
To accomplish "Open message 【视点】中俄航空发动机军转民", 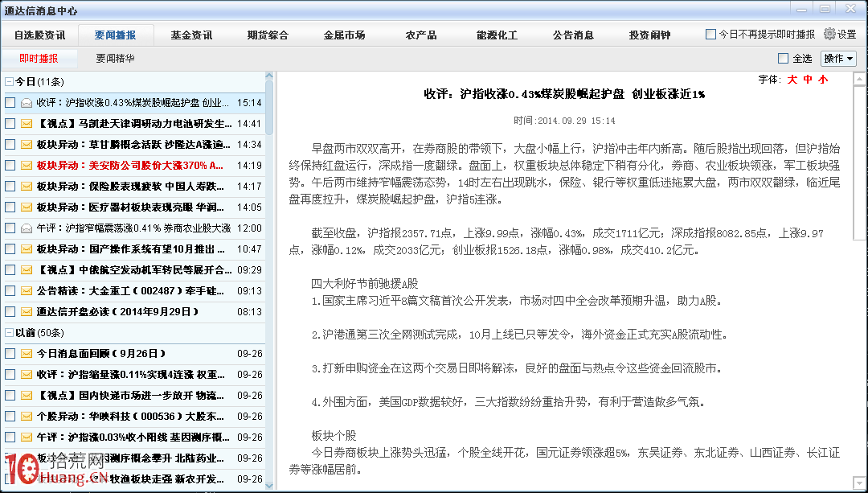I will (x=134, y=270).
